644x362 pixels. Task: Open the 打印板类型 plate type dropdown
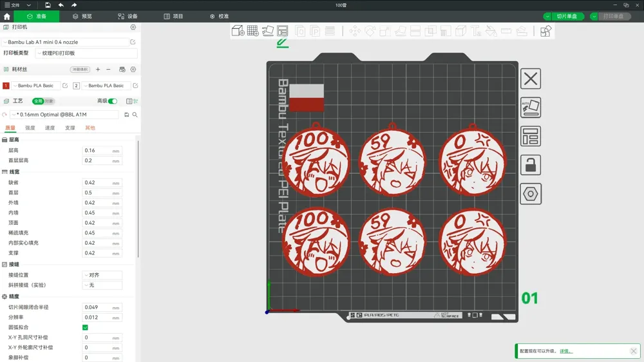point(86,53)
